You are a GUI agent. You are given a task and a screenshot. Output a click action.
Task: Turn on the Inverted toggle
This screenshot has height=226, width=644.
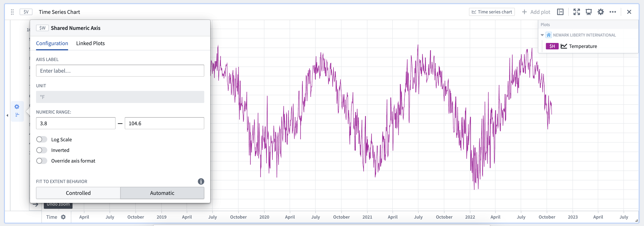pyautogui.click(x=42, y=150)
